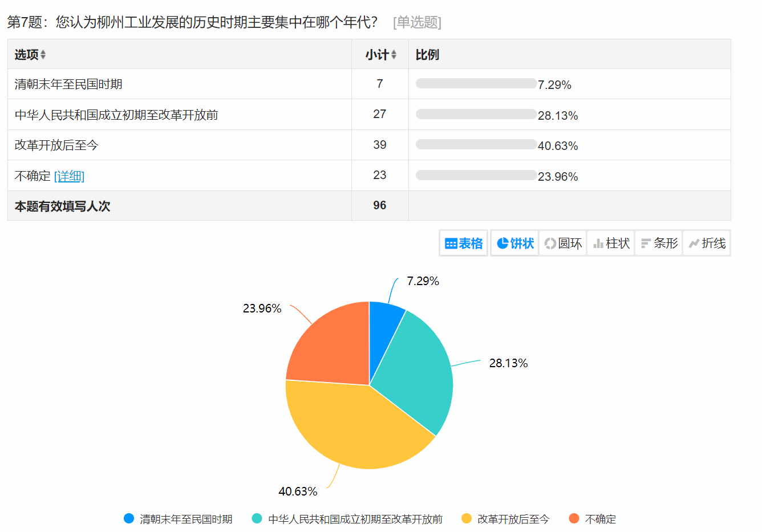Display the 折线 line chart

point(707,243)
